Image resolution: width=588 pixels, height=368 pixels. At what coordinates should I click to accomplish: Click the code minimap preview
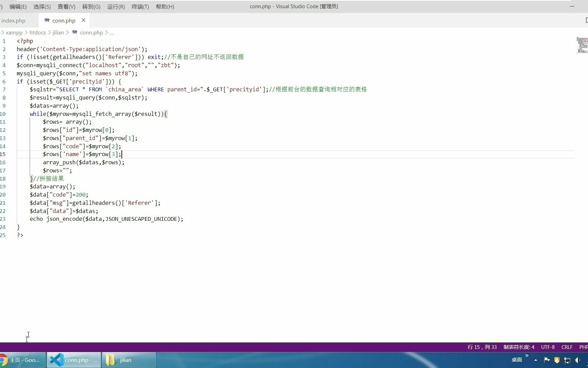[x=582, y=45]
